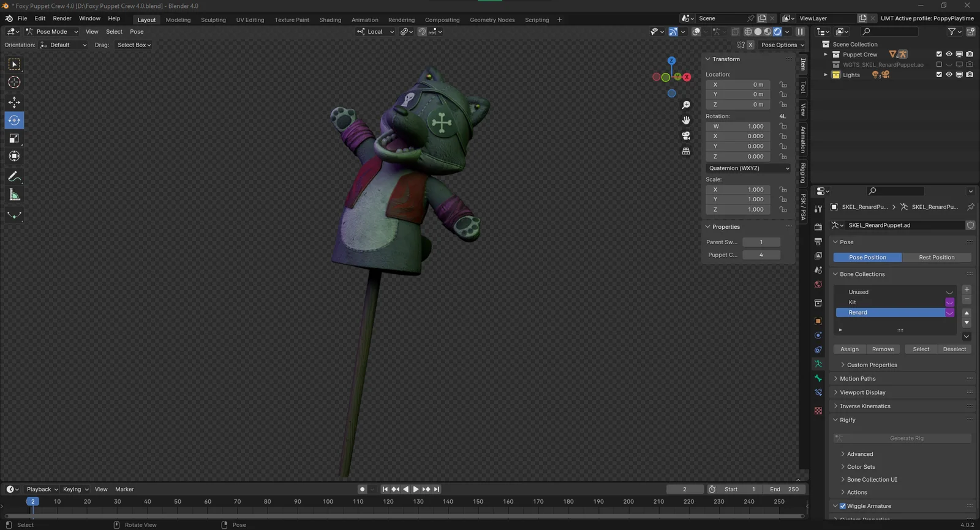This screenshot has height=530, width=980.
Task: Select the Rotate tool
Action: point(14,121)
